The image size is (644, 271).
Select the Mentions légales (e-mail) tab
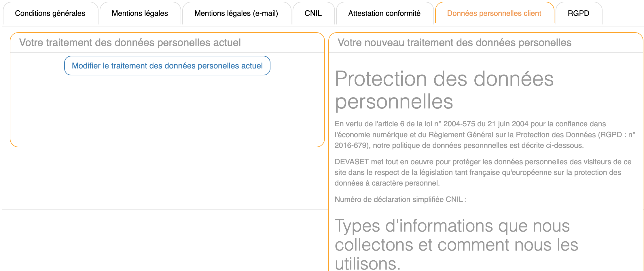click(x=236, y=13)
